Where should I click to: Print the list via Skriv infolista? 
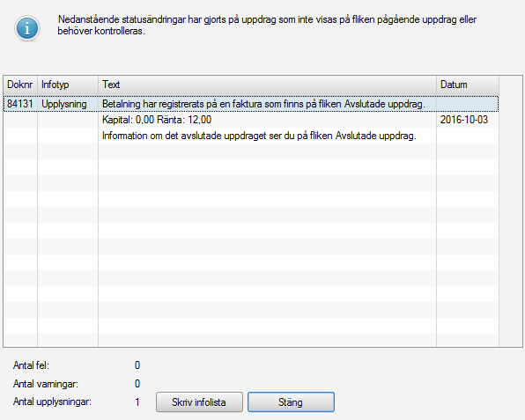point(199,402)
